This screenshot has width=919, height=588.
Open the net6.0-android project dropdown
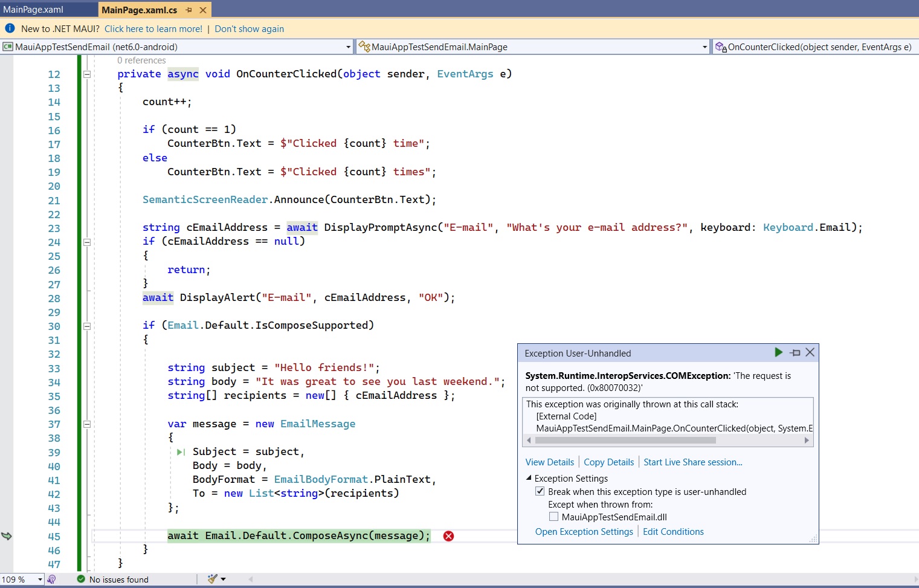tap(349, 47)
